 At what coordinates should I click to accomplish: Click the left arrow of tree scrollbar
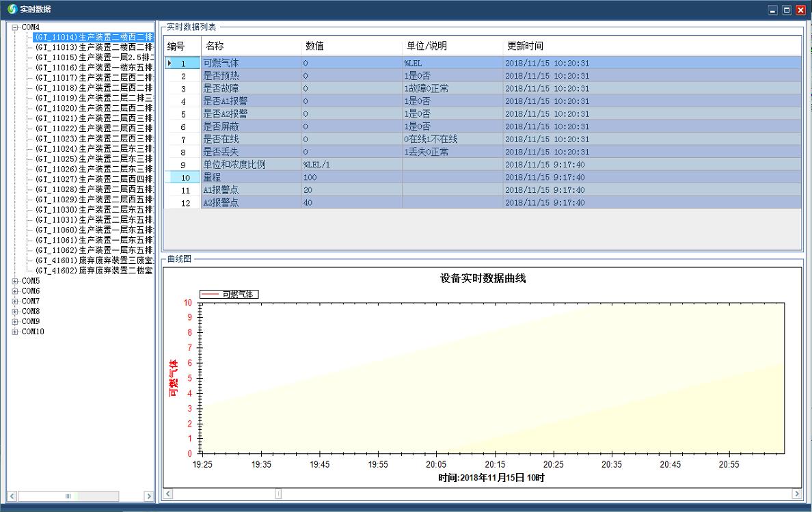click(x=12, y=496)
